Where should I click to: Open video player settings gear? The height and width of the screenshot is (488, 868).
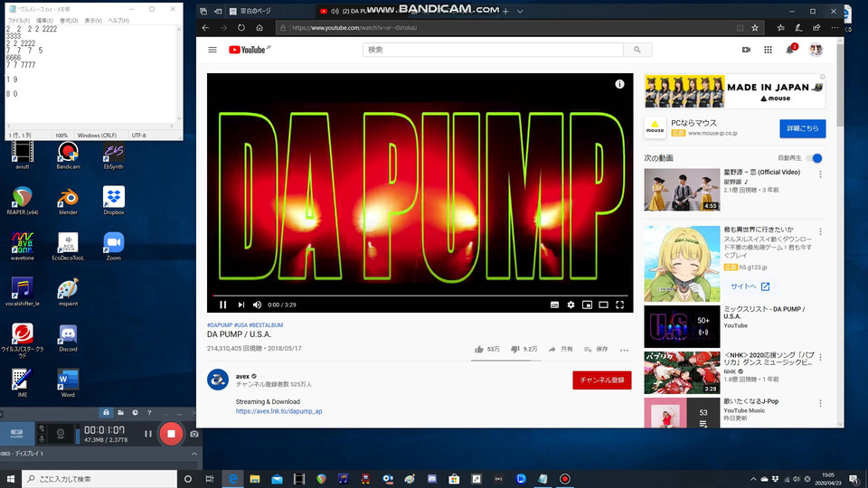pyautogui.click(x=571, y=305)
